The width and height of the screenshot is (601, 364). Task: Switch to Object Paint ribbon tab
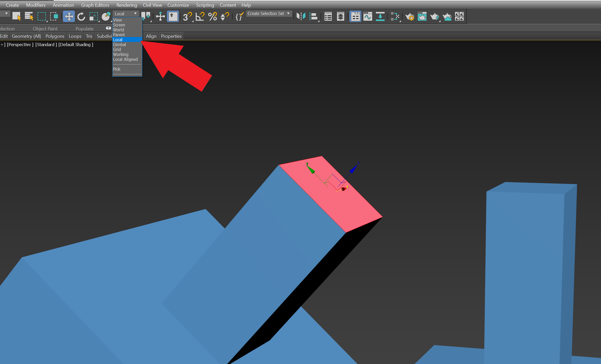[x=45, y=28]
